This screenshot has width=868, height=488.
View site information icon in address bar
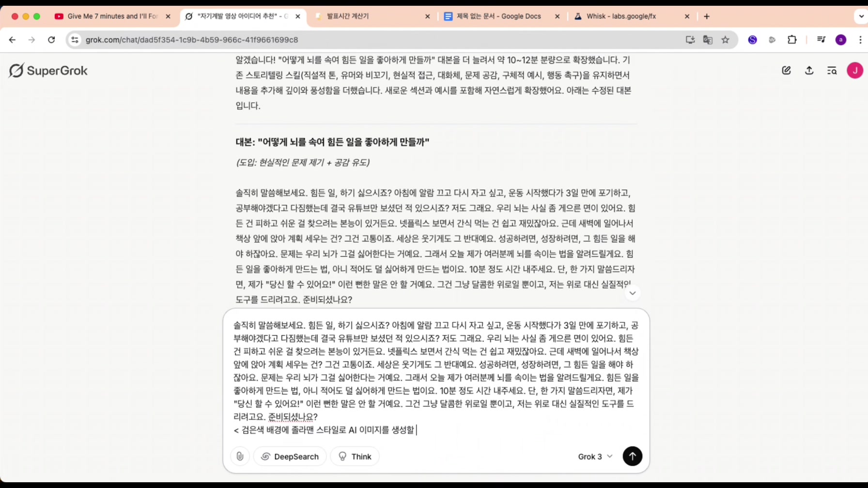(x=75, y=40)
